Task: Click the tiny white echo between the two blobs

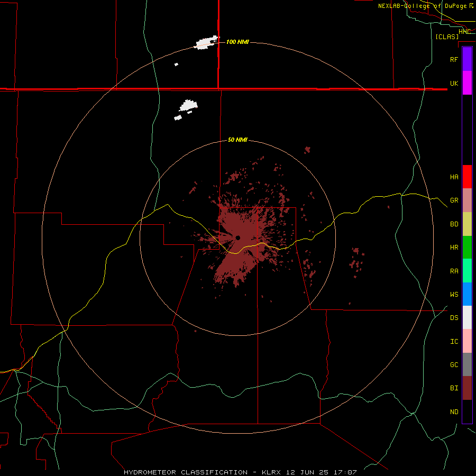Action: tap(176, 65)
